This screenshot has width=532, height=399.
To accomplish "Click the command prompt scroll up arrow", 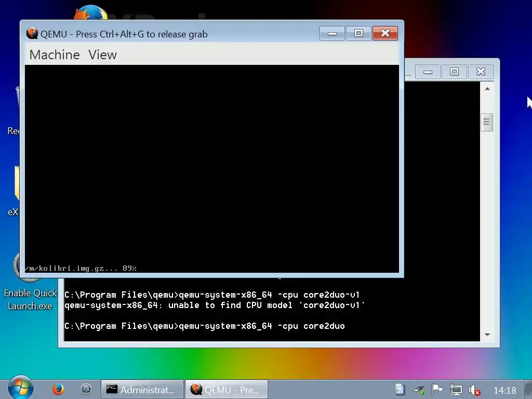I will click(487, 89).
